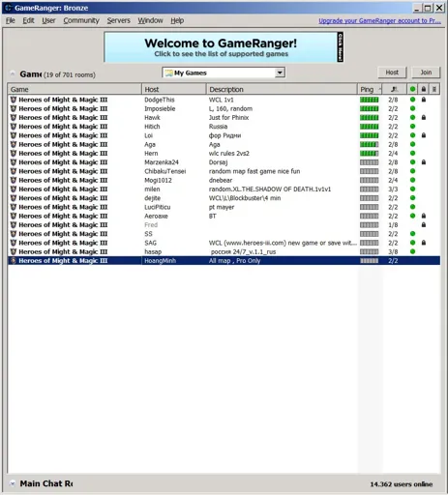Collapse the Games section toggle
Viewport: 448px width, 495px height.
[13, 74]
